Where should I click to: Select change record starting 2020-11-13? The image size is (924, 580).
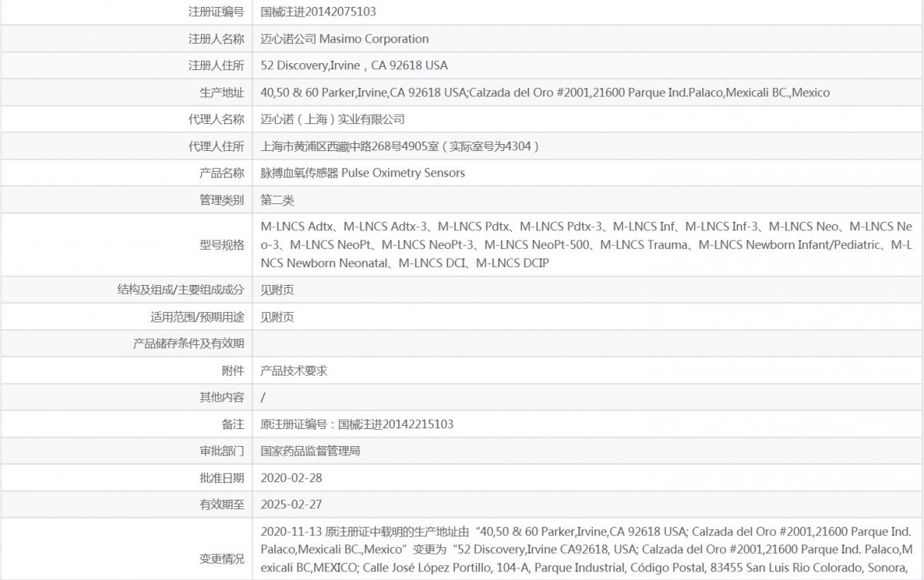587,552
